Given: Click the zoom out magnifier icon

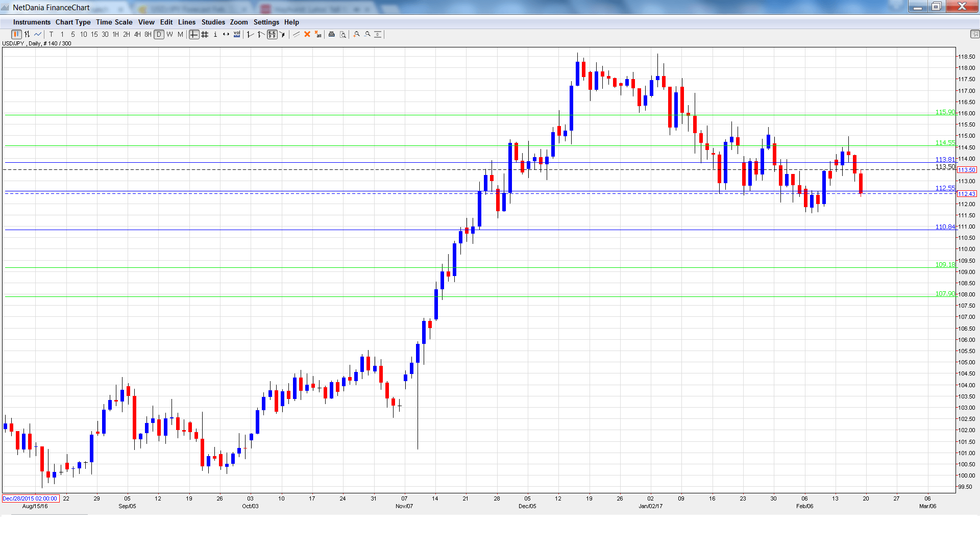Looking at the screenshot, I should pos(367,34).
